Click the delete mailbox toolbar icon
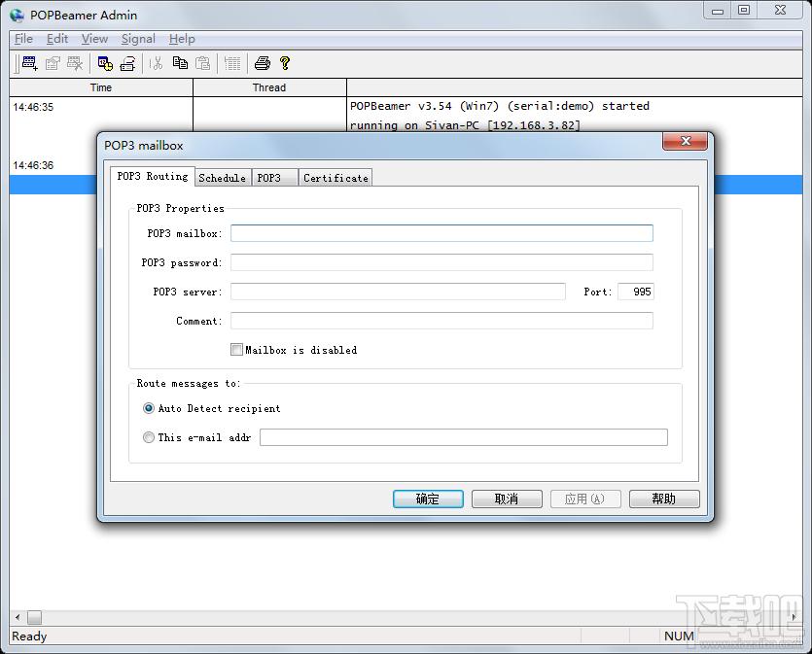Viewport: 812px width, 654px height. (x=75, y=63)
